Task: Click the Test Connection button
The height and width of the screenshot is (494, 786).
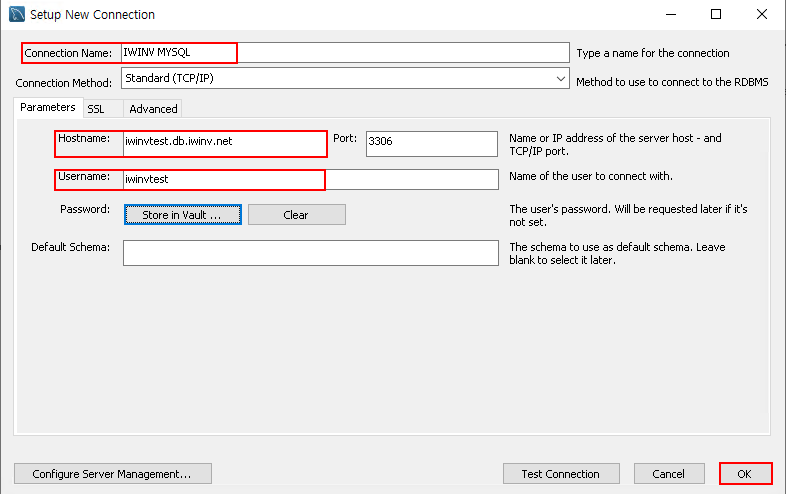Action: tap(561, 473)
